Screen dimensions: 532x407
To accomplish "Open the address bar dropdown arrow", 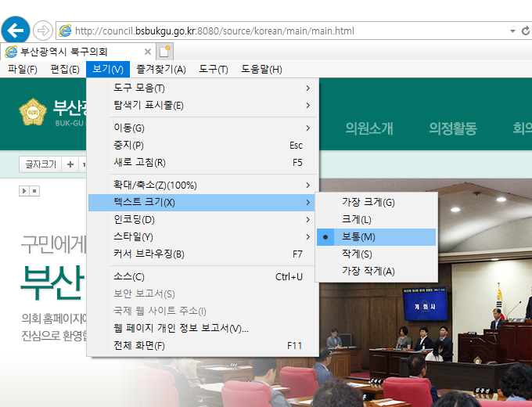I will click(x=512, y=31).
